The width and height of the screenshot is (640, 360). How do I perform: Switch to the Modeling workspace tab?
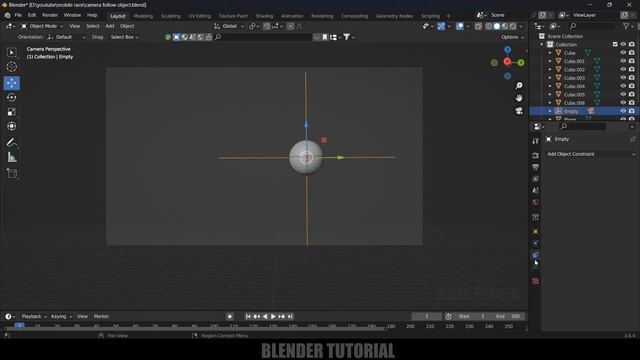pos(143,16)
